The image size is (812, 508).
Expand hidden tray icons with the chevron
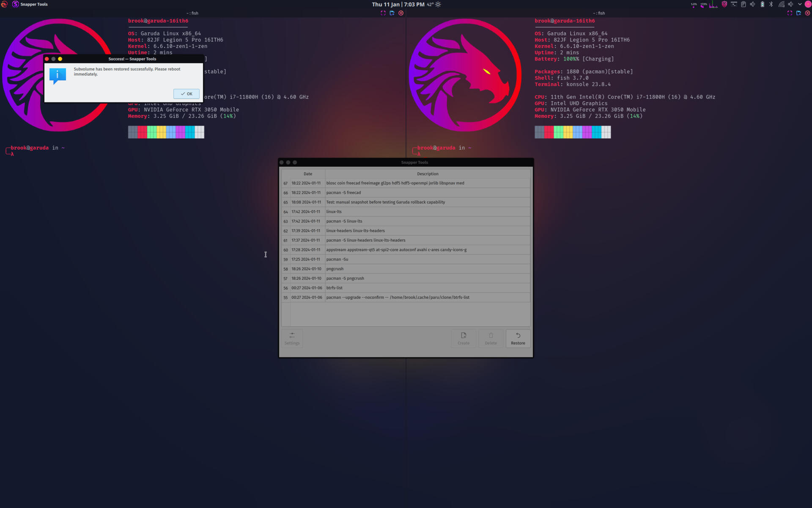(800, 4)
